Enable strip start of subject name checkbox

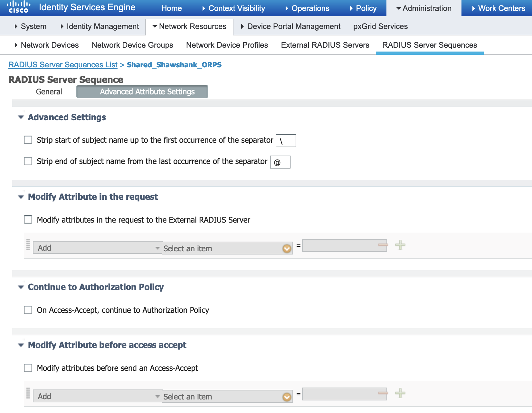[28, 140]
